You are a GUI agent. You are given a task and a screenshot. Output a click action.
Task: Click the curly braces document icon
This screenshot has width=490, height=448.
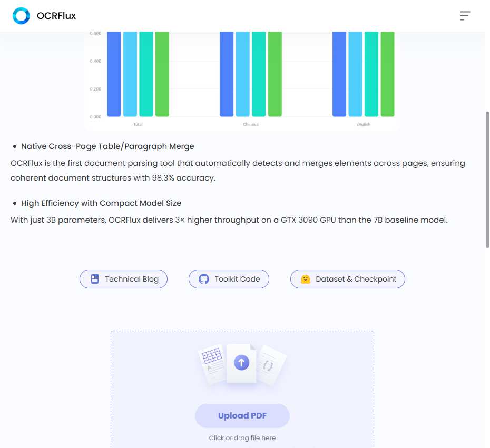click(x=270, y=364)
